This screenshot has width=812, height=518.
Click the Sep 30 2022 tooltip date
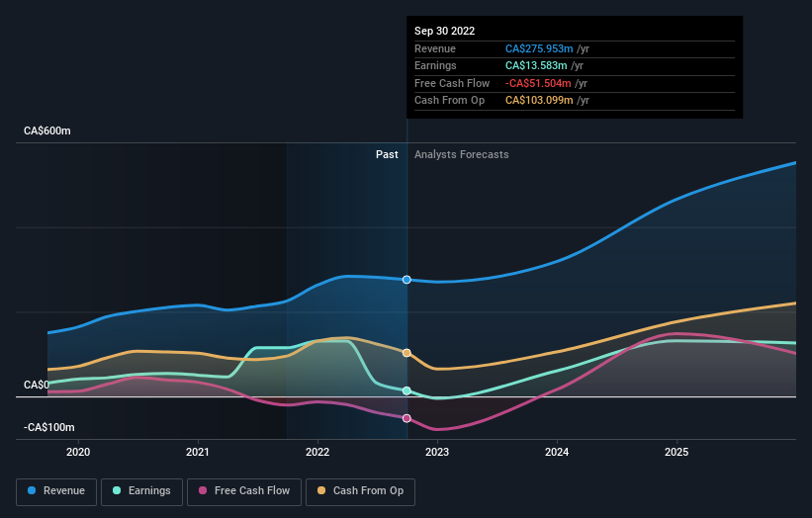pos(444,31)
